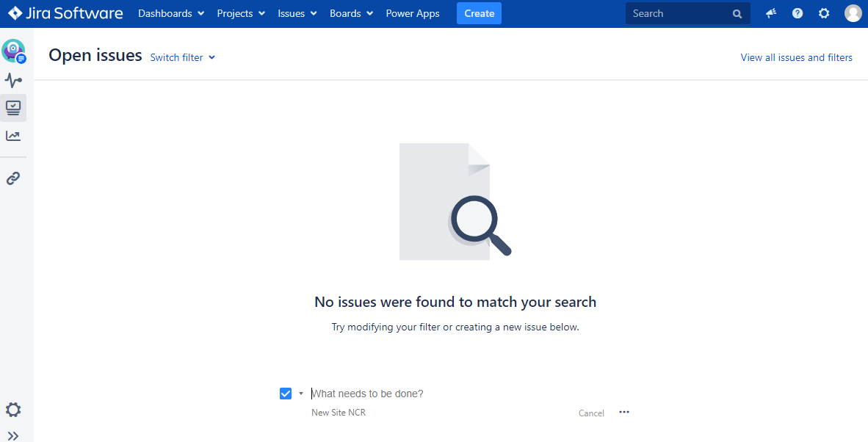Open Power Apps in the navigation

[413, 13]
